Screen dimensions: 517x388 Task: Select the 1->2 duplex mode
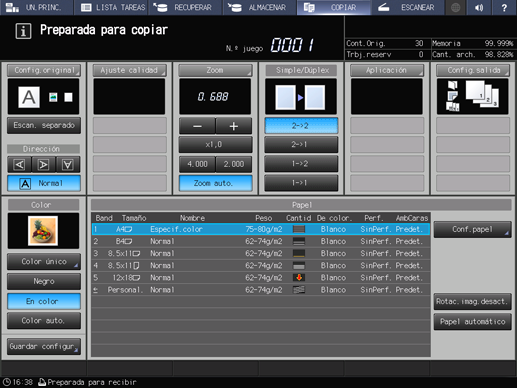coord(301,164)
